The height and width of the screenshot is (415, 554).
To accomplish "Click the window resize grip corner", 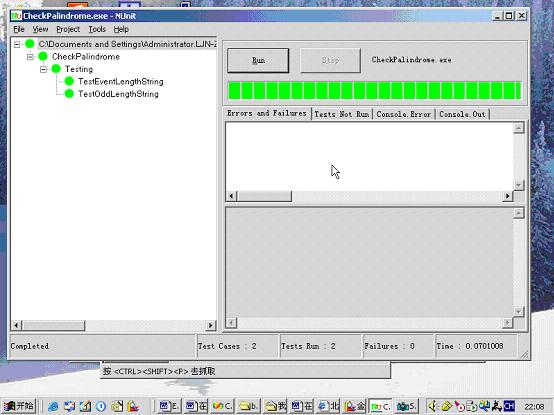I will 524,354.
